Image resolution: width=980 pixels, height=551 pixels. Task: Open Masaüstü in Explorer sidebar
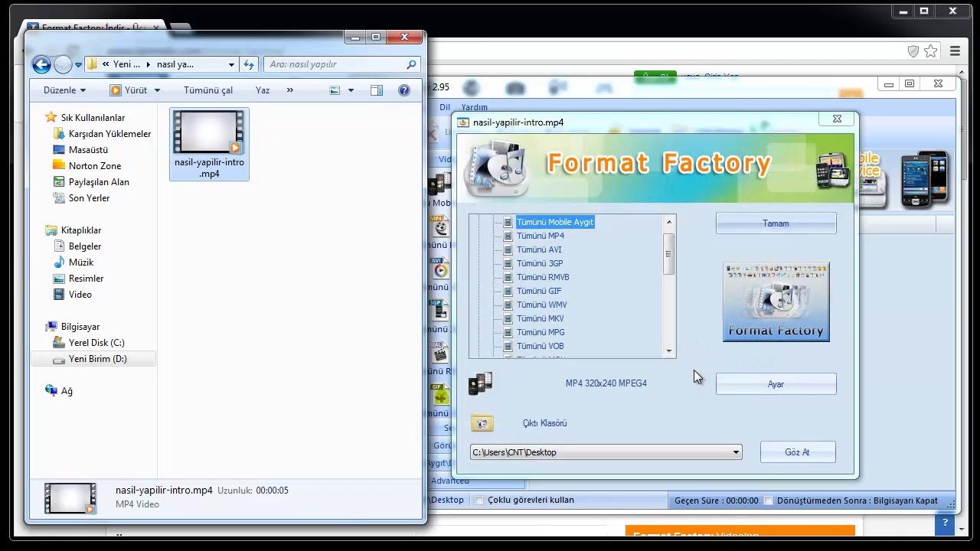tap(88, 150)
